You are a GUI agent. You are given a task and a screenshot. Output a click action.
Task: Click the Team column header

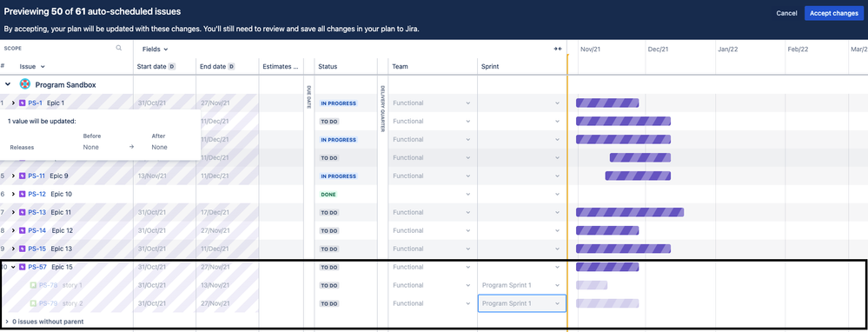tap(401, 66)
